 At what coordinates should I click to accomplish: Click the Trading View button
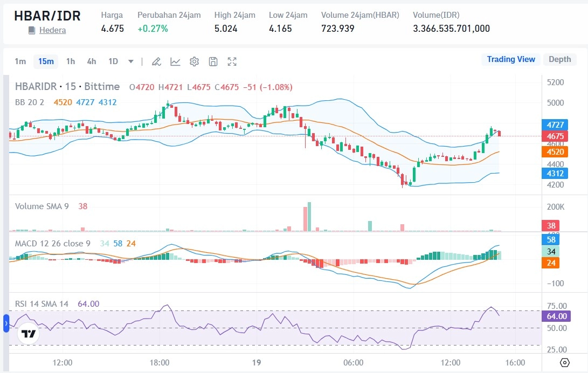510,59
